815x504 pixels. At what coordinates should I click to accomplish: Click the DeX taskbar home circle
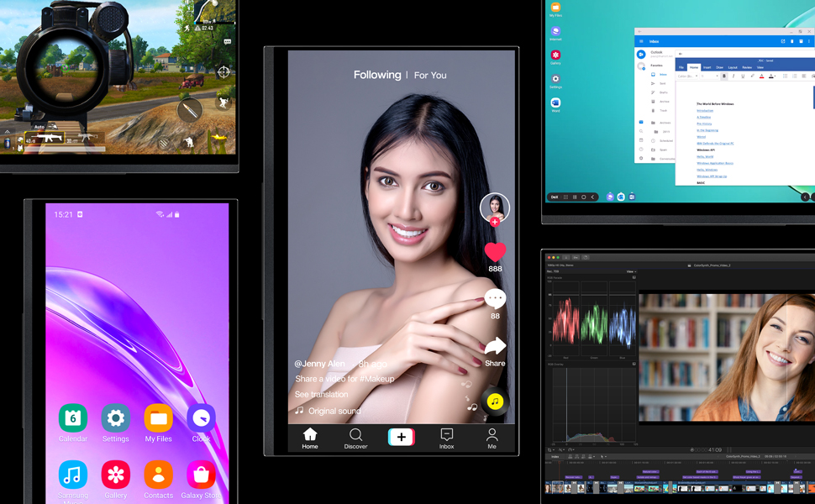tap(584, 197)
